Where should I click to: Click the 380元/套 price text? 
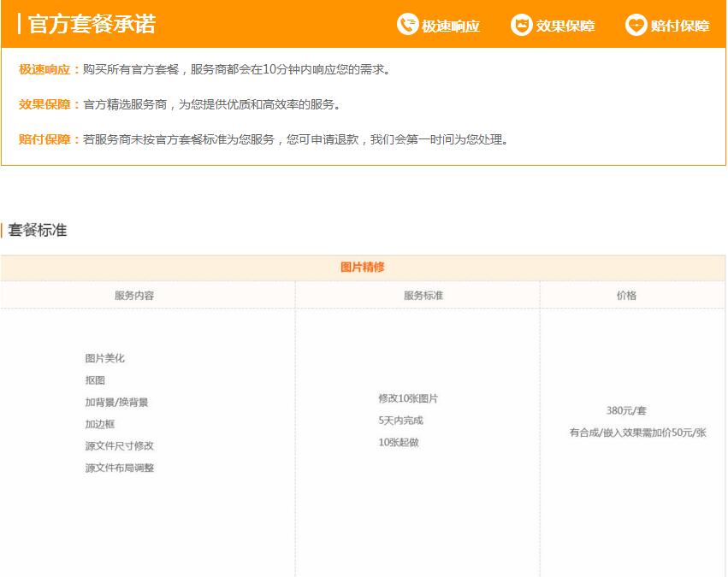click(x=626, y=410)
